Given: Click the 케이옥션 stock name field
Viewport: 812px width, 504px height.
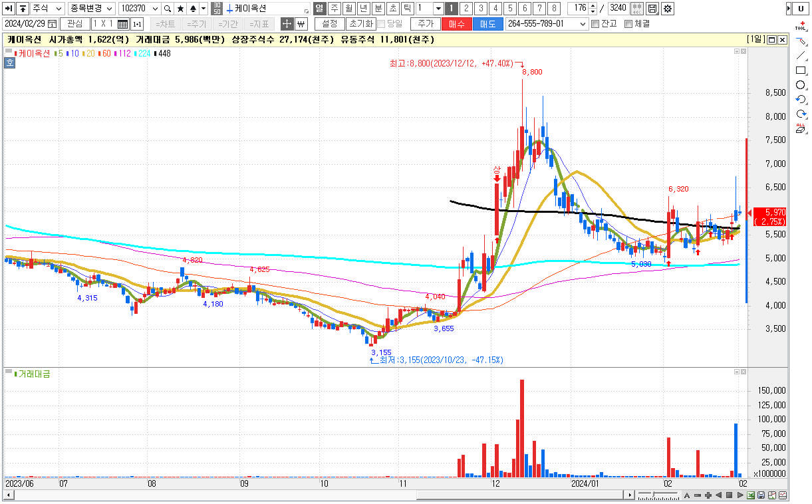Looking at the screenshot, I should tap(266, 9).
